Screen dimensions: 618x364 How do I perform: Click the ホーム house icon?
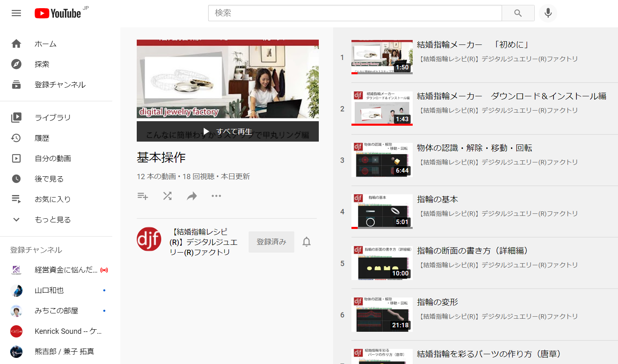click(16, 44)
